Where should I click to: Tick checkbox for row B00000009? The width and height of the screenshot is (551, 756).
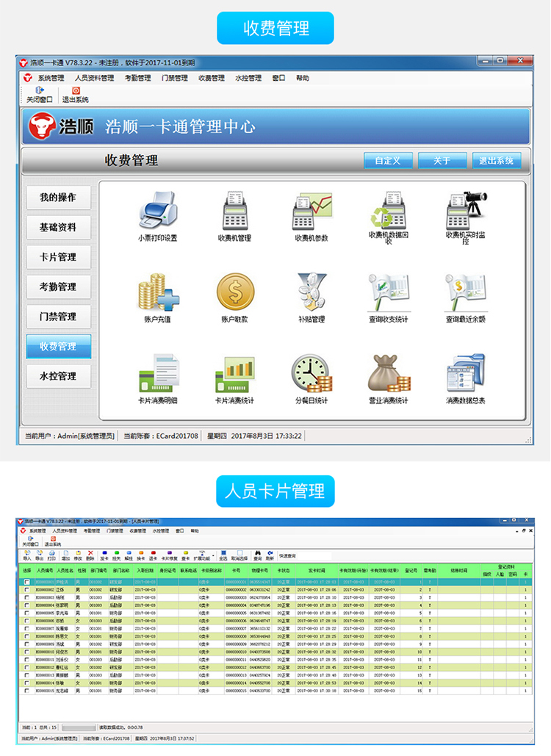[x=26, y=644]
